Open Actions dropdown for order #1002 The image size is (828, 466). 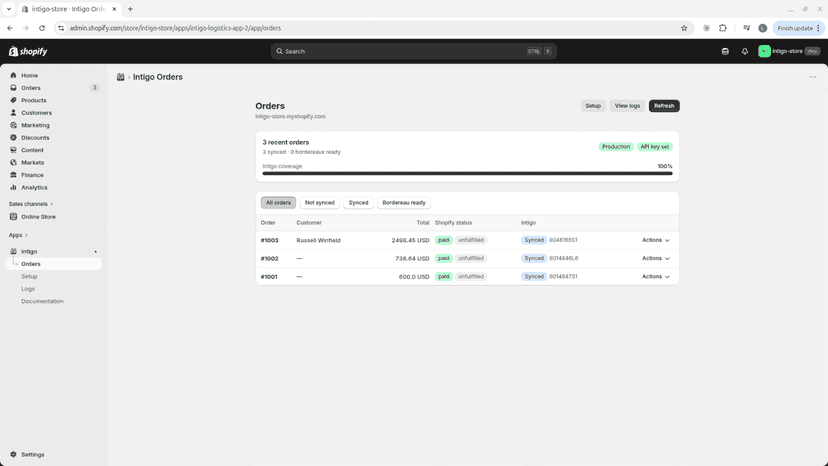pyautogui.click(x=655, y=258)
